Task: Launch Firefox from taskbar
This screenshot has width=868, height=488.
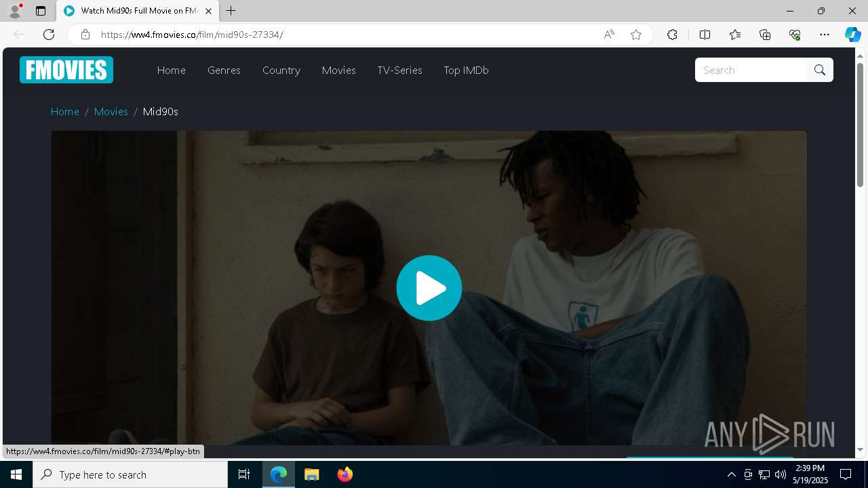Action: pos(345,474)
